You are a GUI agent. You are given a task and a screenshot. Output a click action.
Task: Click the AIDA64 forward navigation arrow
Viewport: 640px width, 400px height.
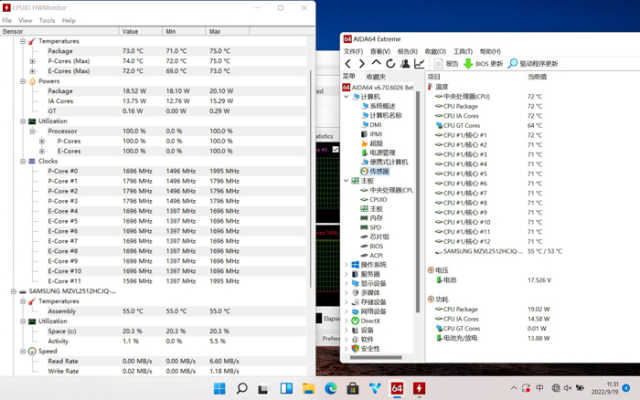pos(361,63)
